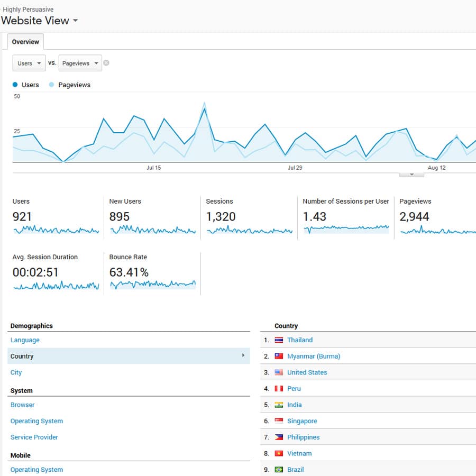Viewport: 476px width, 476px height.
Task: Remove the Pageviews comparison metric
Action: pyautogui.click(x=106, y=63)
